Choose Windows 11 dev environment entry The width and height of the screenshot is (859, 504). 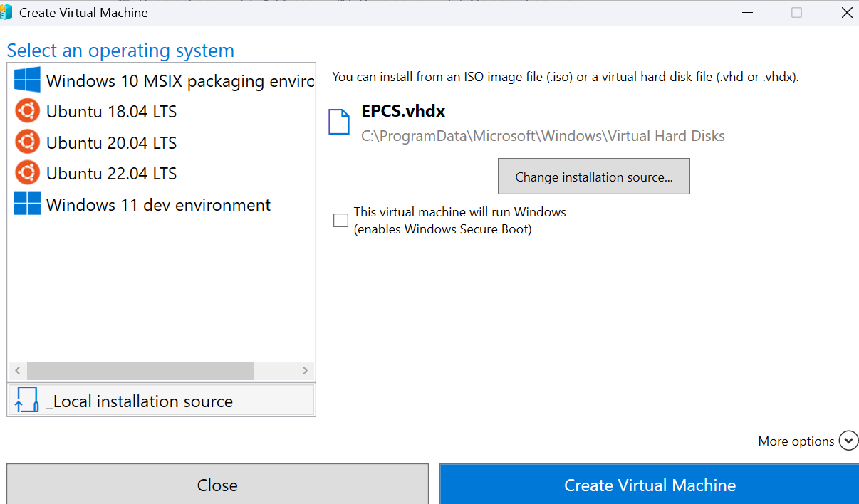click(x=158, y=205)
